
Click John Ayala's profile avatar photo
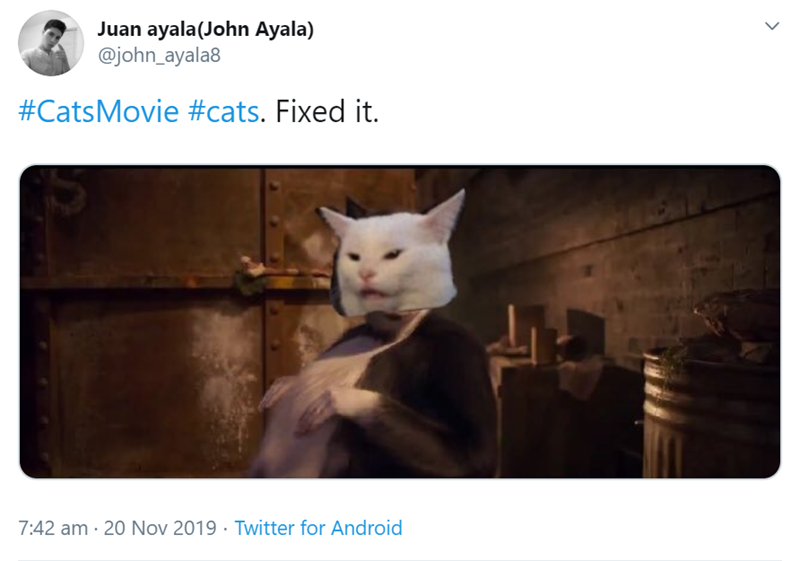click(51, 43)
